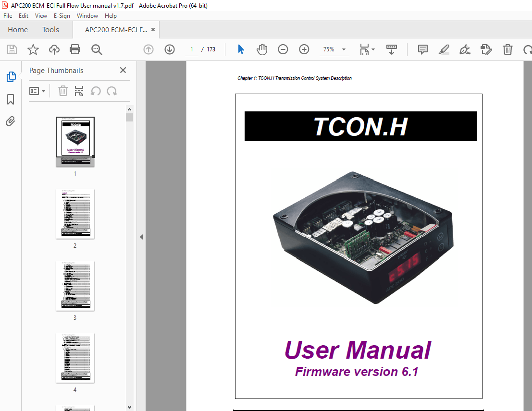Open the Bookmarks panel
Image resolution: width=532 pixels, height=411 pixels.
pos(11,99)
